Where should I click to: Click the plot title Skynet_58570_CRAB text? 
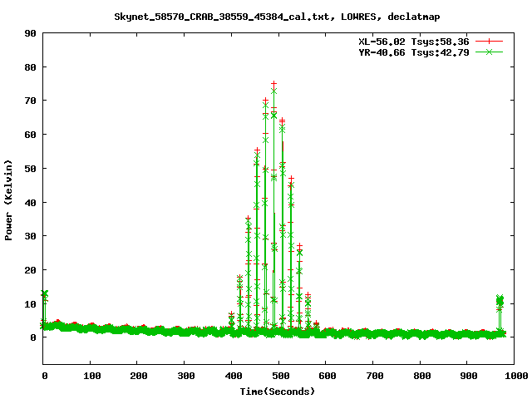click(277, 17)
